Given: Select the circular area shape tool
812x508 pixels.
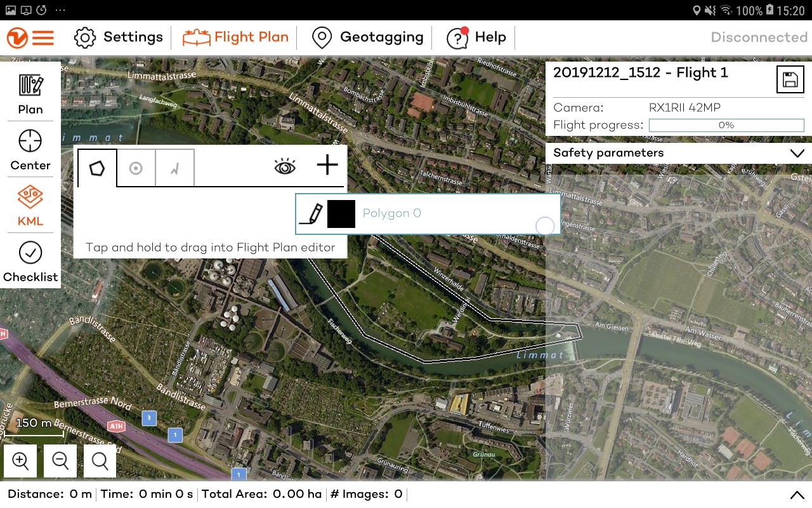Looking at the screenshot, I should tap(136, 166).
